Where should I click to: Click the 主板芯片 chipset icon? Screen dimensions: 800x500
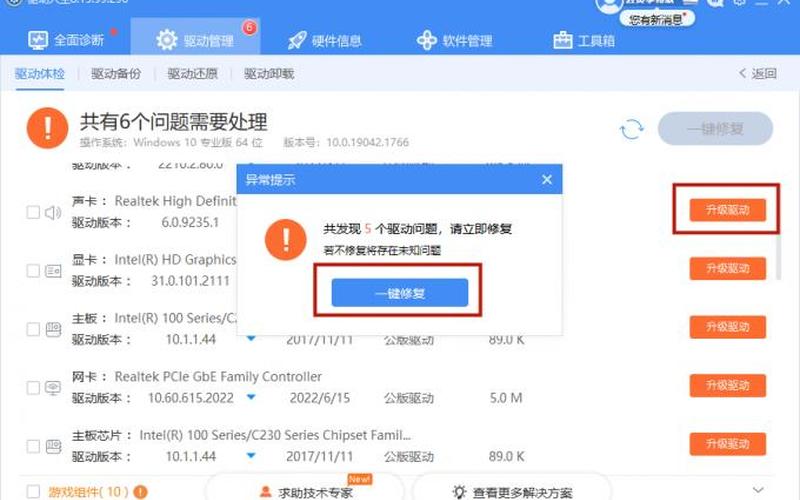(53, 447)
